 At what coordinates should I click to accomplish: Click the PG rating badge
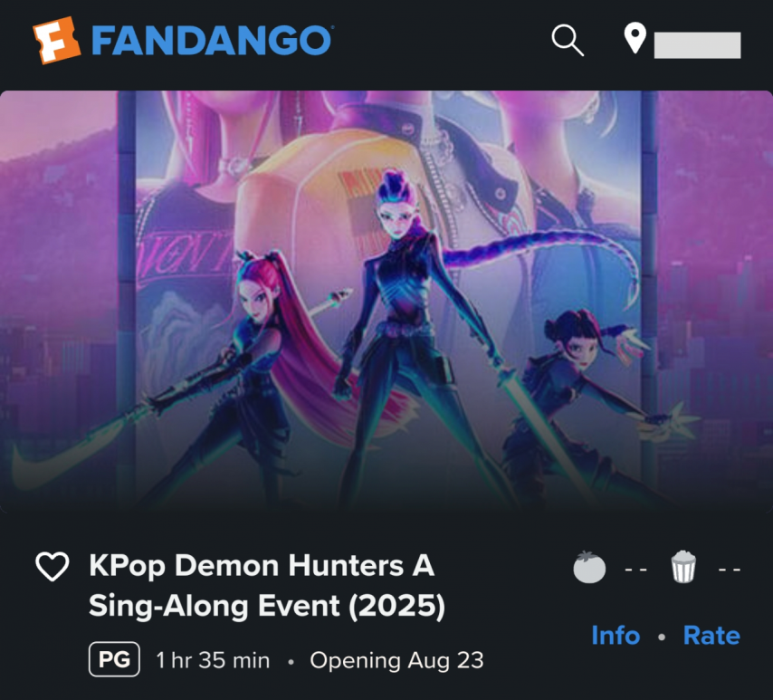click(114, 659)
